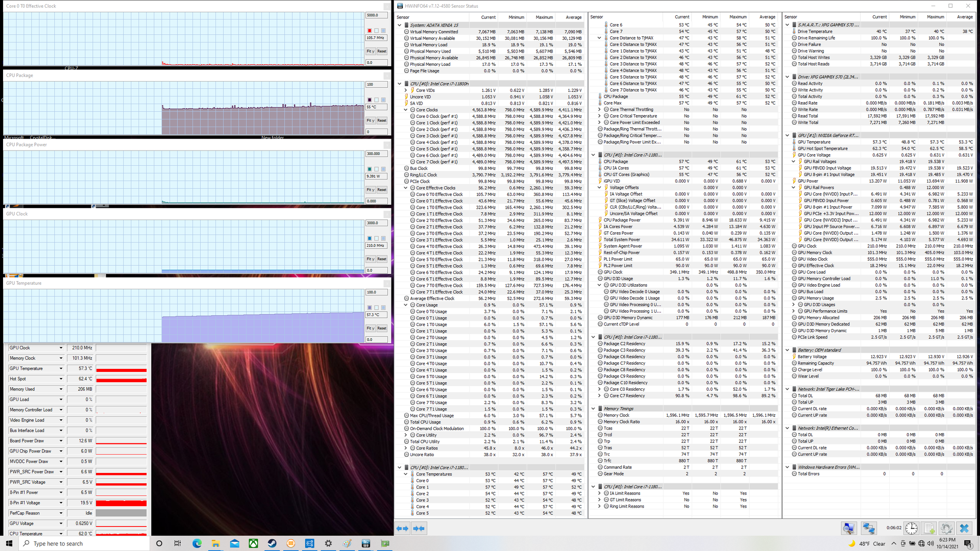
Task: Open the volume control in tray
Action: (x=931, y=543)
